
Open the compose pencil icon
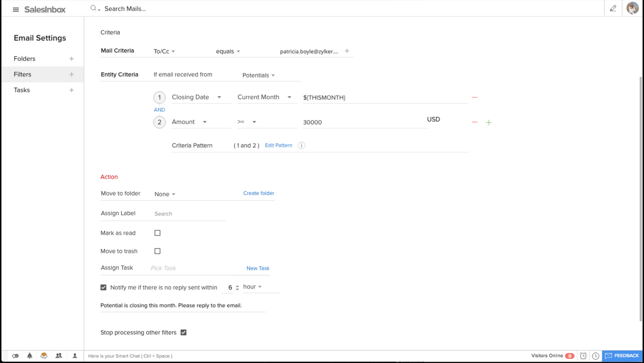click(x=613, y=8)
